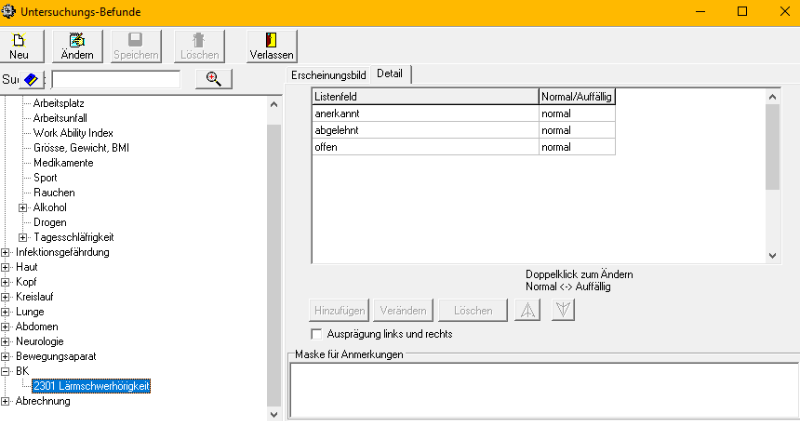Click the Verlassen exit icon
The height and width of the screenshot is (421, 800).
(x=271, y=40)
